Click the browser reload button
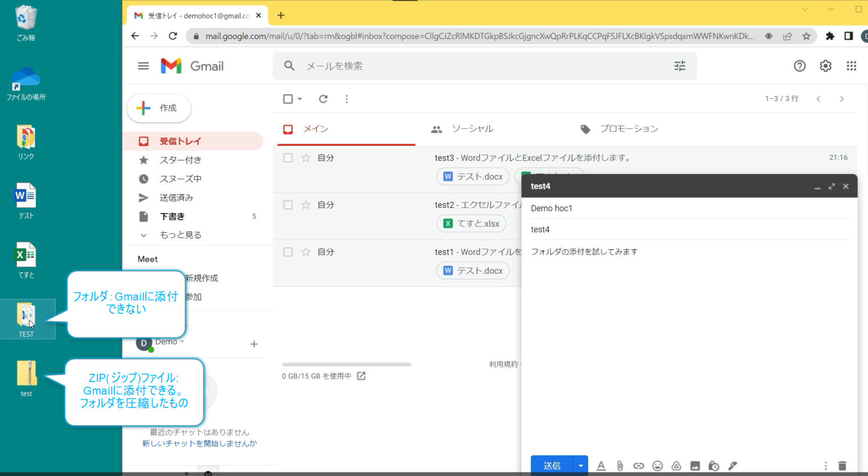 click(x=173, y=36)
